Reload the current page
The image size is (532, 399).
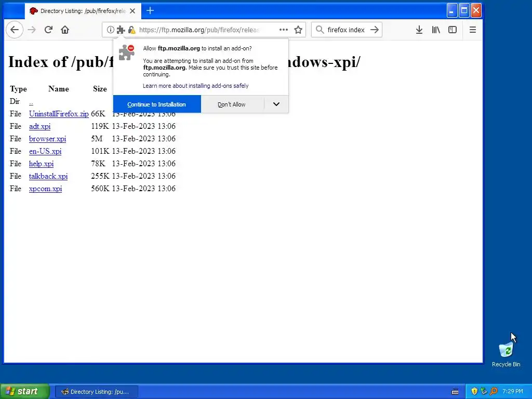(48, 30)
